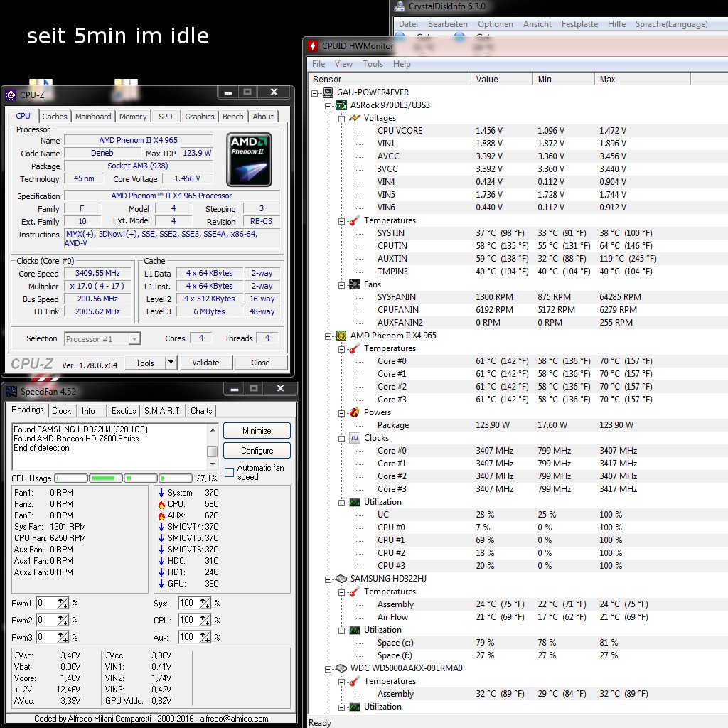Click the Tools button in CPU-Z
The width and height of the screenshot is (728, 728).
click(x=145, y=363)
